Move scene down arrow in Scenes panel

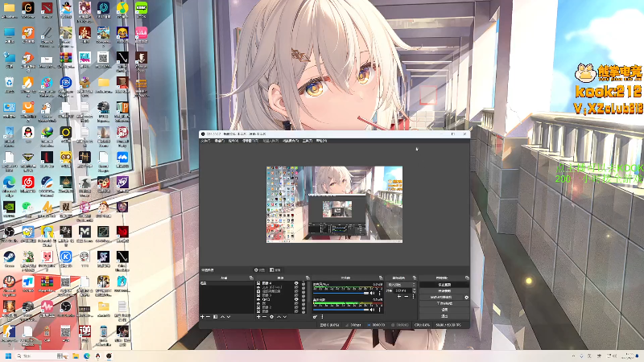coord(229,317)
